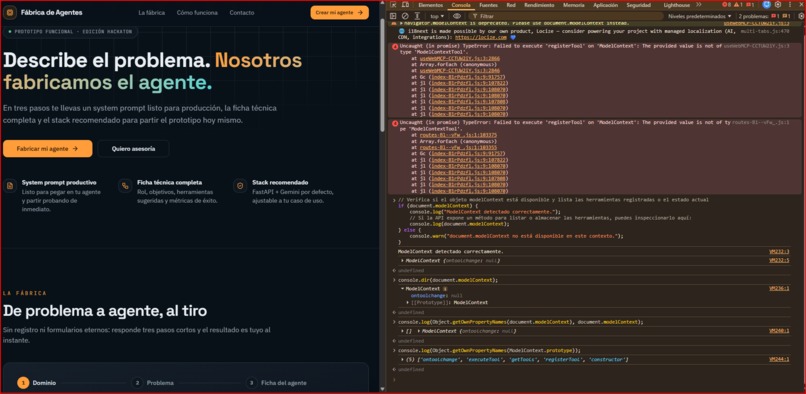Click the warnings count badge

pos(739,5)
